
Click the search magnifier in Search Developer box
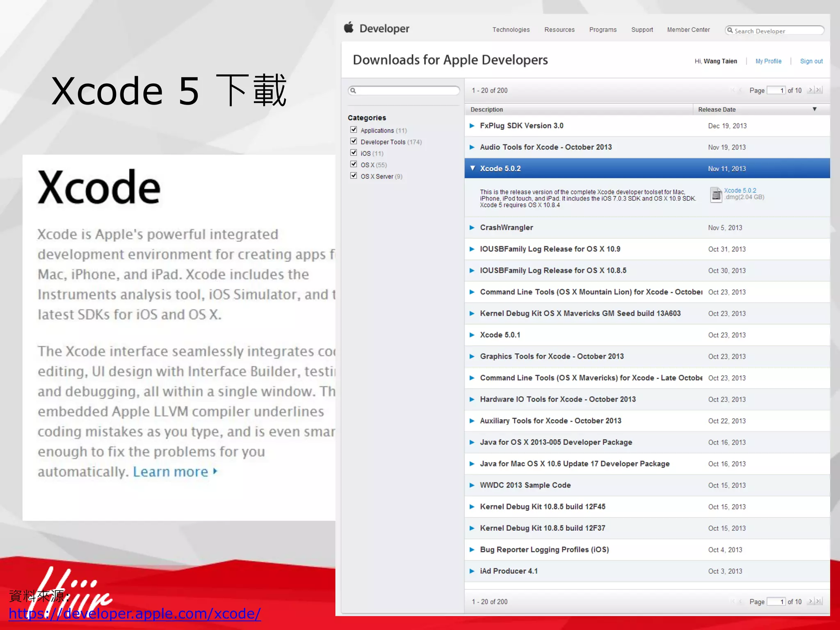pos(730,30)
